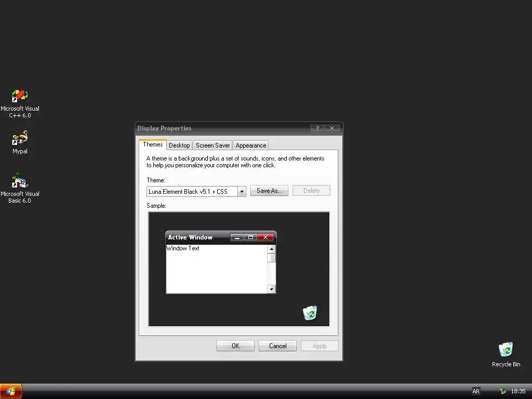
Task: Expand the Theme dropdown arrow
Action: coord(242,192)
